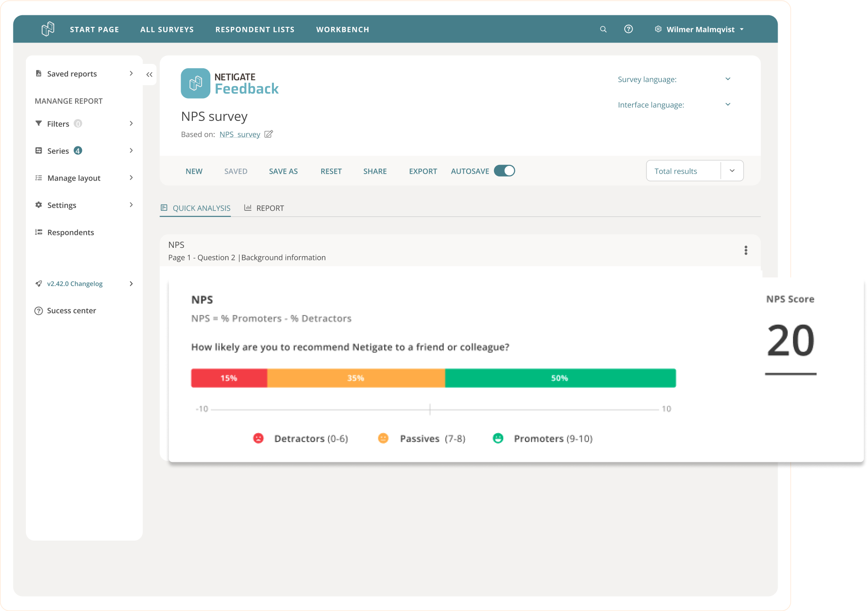Open the NPS survey link
Viewport: 868px width, 611px height.
pos(240,134)
